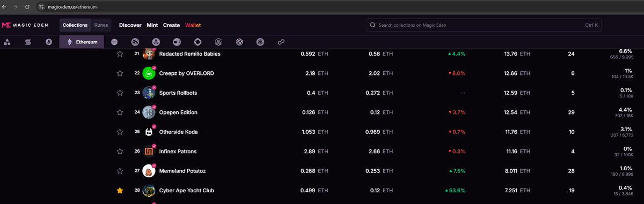Click 0.969 ETH value for Otherside Koda
Image resolution: width=644 pixels, height=204 pixels.
click(x=380, y=132)
